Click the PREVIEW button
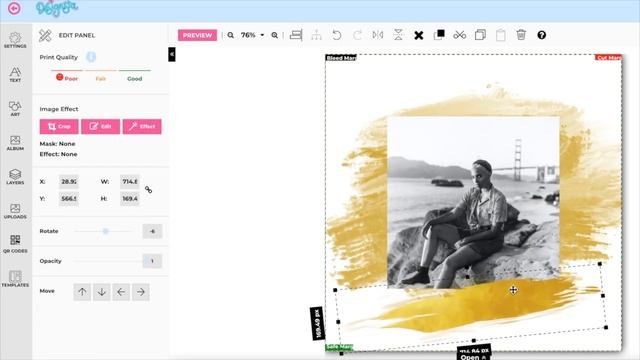The height and width of the screenshot is (360, 640). click(x=197, y=35)
